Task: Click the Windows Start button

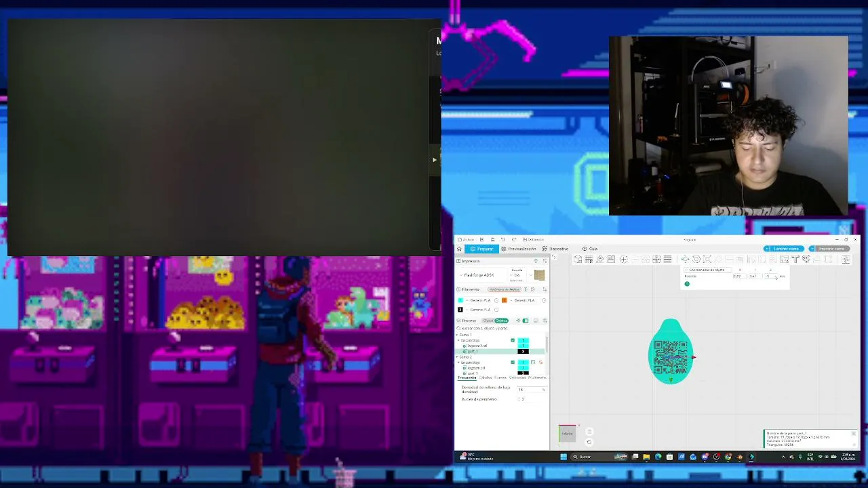Action: tap(564, 457)
